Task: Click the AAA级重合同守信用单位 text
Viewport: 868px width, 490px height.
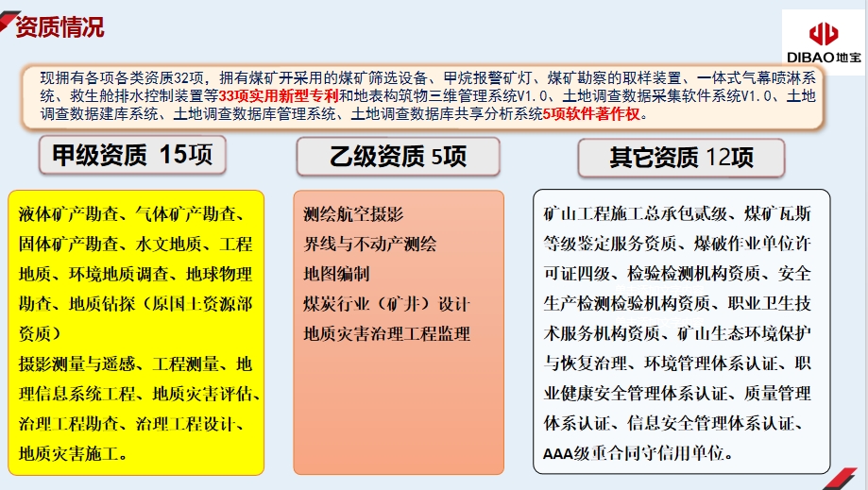Action: pyautogui.click(x=638, y=453)
